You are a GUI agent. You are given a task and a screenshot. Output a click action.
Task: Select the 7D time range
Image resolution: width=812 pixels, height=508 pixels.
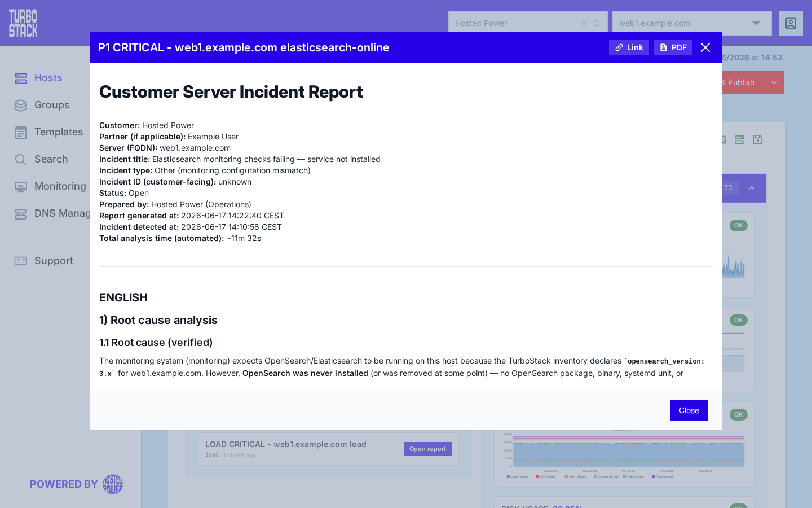tap(730, 188)
